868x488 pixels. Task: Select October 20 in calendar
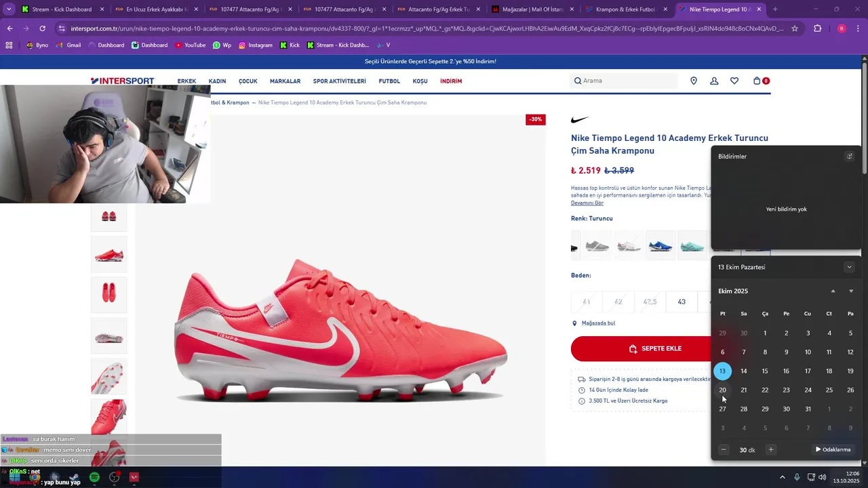[x=722, y=390]
